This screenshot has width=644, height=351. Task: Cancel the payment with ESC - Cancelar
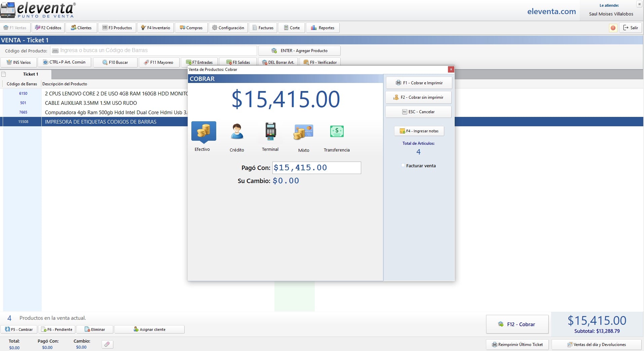tap(419, 112)
